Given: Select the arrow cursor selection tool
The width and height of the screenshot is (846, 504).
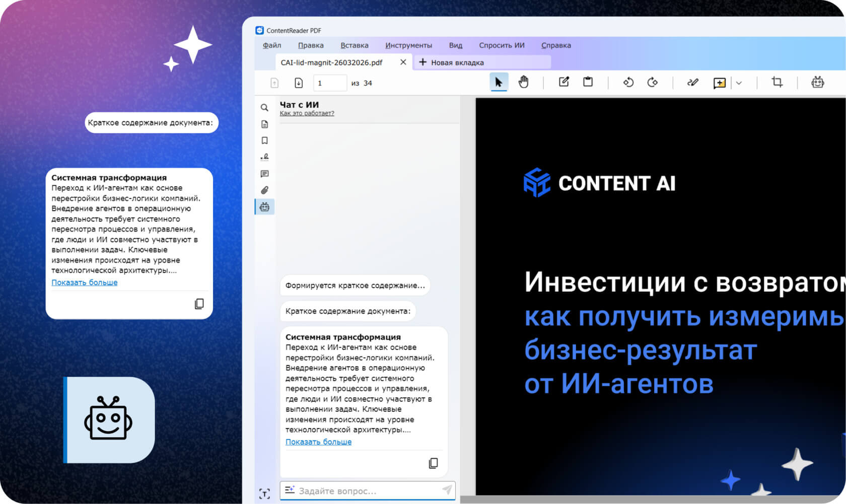Looking at the screenshot, I should [499, 82].
